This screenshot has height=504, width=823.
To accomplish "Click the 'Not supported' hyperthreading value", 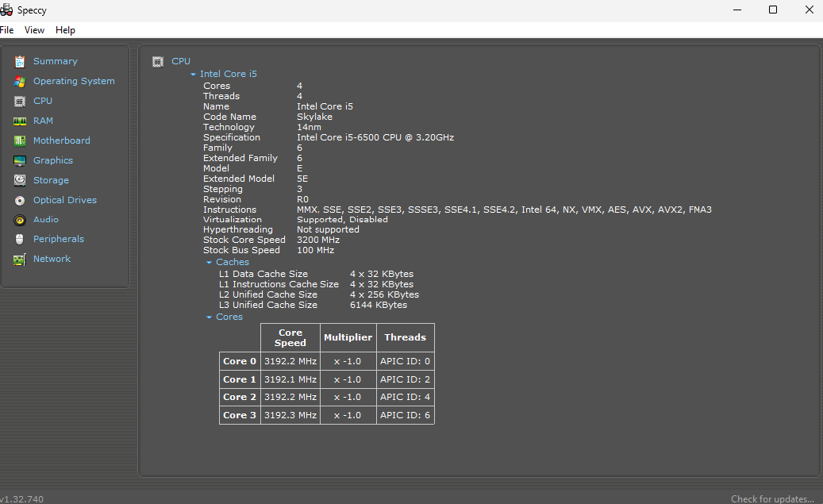I will pos(328,229).
